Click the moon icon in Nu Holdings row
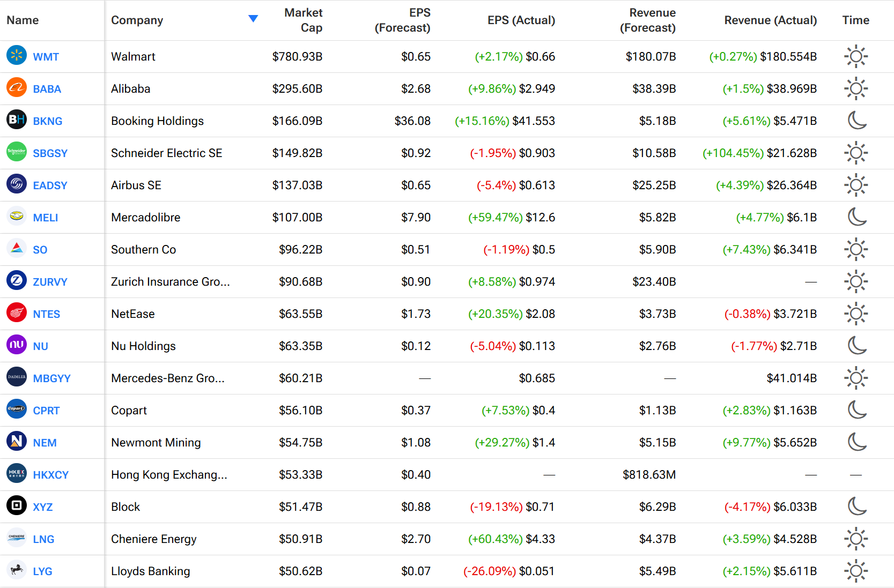 pos(857,345)
